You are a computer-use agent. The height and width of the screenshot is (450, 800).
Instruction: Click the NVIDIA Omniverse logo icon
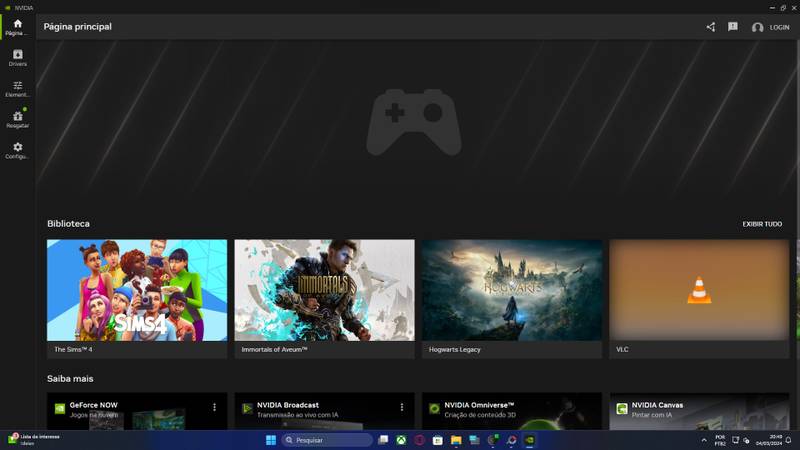tap(434, 409)
